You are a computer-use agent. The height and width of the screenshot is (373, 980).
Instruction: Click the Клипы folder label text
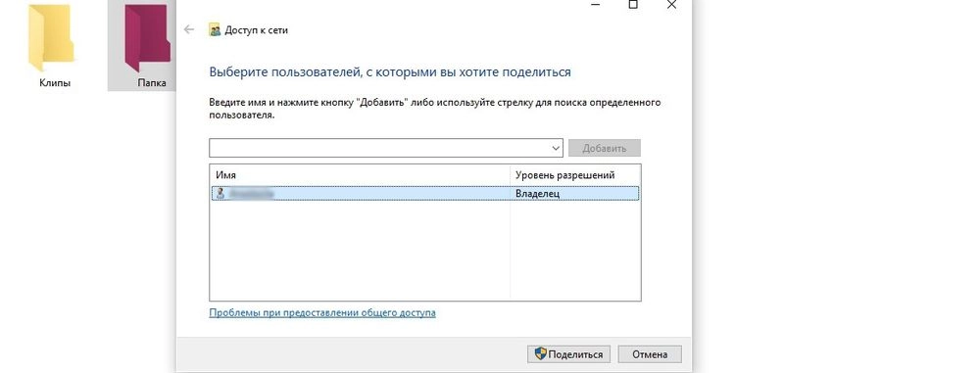coord(55,82)
